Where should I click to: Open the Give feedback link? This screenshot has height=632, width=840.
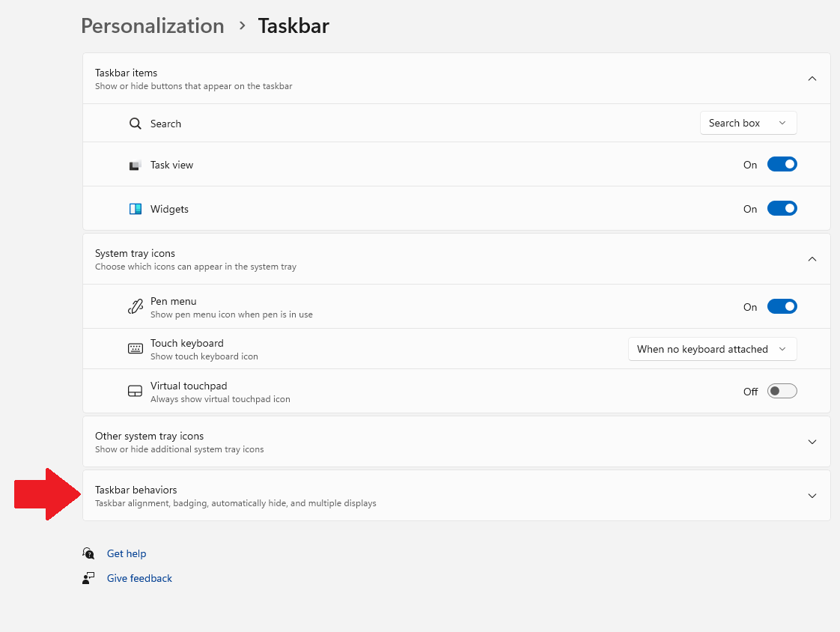click(139, 577)
